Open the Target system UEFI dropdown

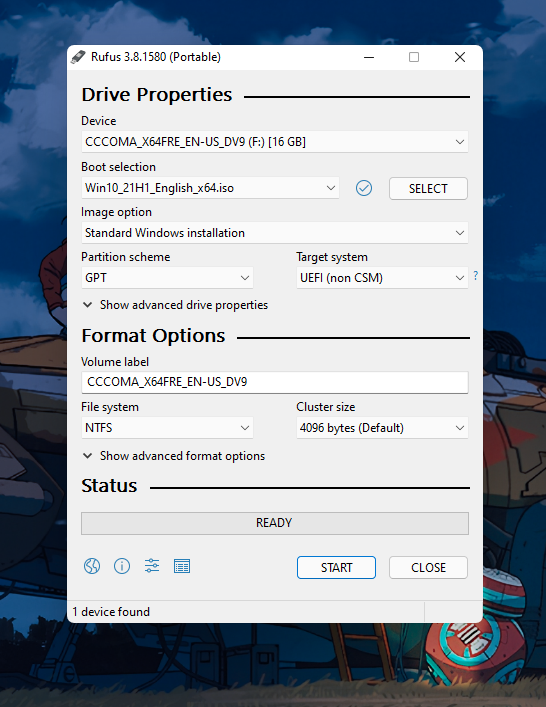click(x=382, y=278)
